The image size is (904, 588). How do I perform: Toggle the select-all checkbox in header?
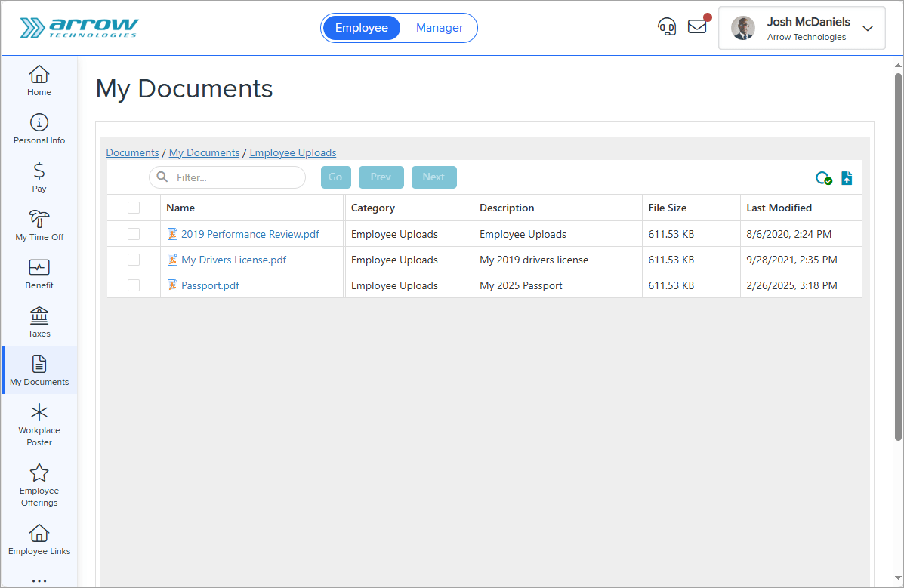coord(134,208)
